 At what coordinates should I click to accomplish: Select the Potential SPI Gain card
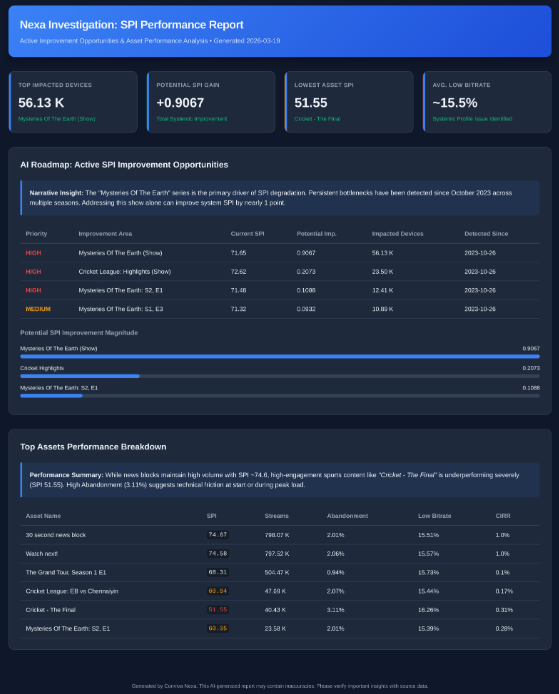point(211,102)
